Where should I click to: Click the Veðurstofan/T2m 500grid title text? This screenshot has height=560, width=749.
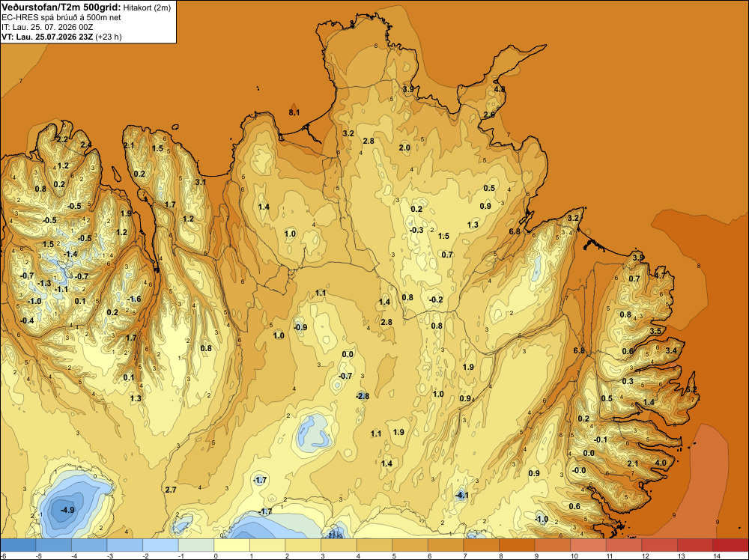(61, 7)
